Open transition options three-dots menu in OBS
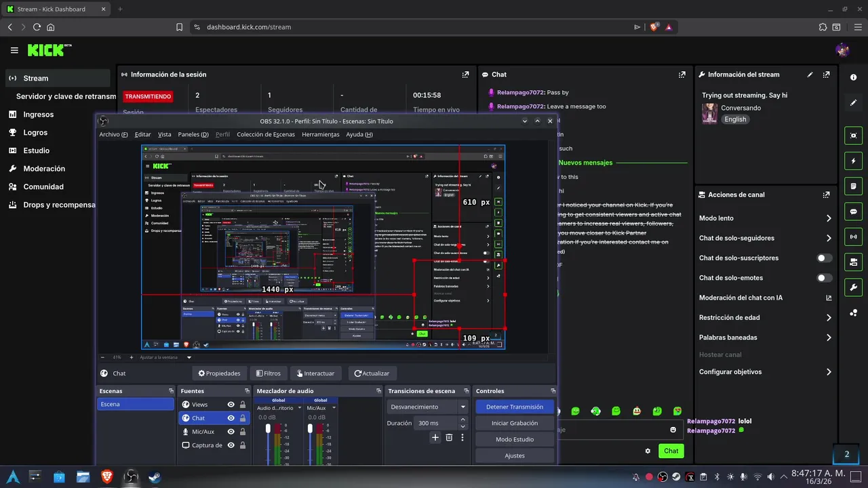Viewport: 868px width, 488px height. (x=462, y=438)
